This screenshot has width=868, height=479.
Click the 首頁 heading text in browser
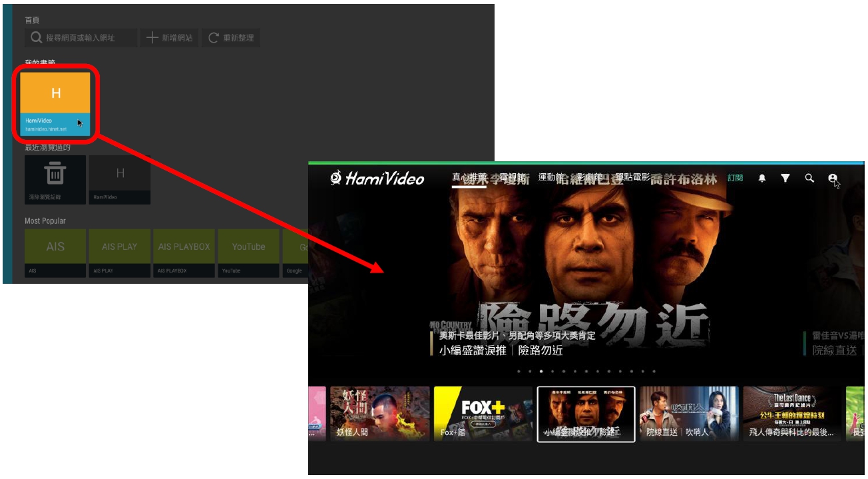[32, 20]
